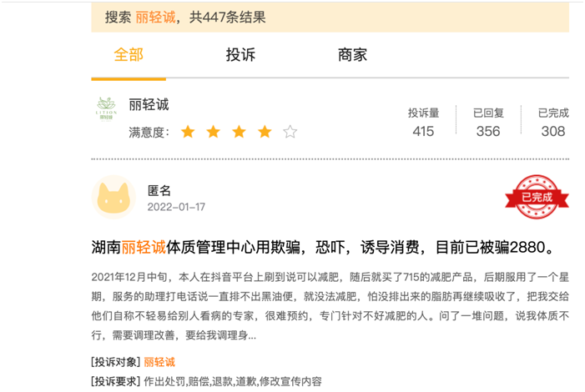Click the 投诉量 415 statistic
Image resolution: width=585 pixels, height=392 pixels.
pos(423,123)
